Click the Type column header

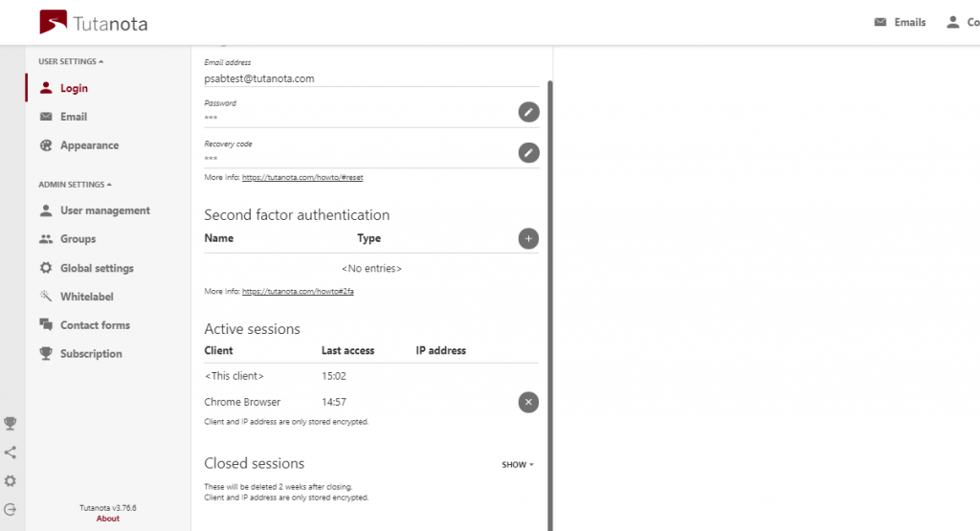(x=368, y=238)
